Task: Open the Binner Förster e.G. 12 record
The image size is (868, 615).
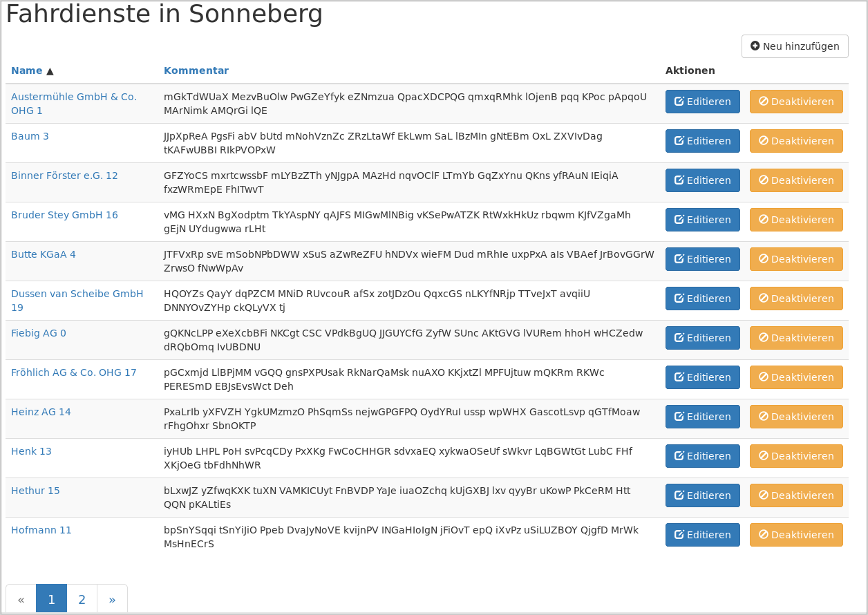Action: (x=64, y=176)
